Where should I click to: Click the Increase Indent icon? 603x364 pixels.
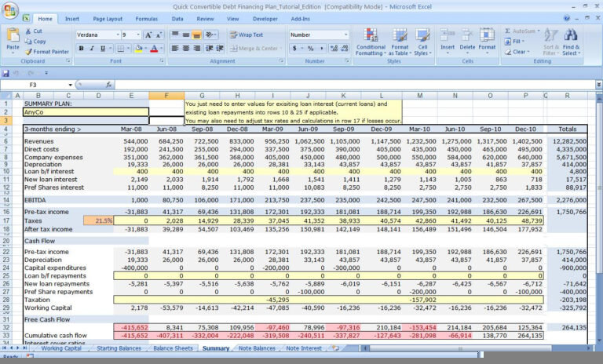tap(220, 49)
